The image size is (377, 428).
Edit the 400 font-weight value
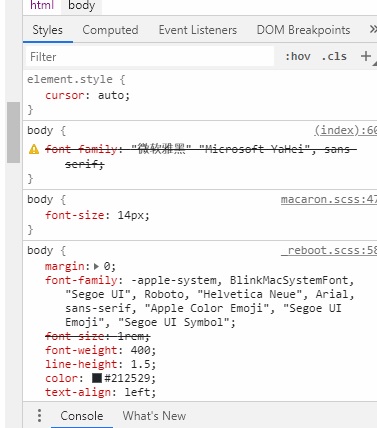click(140, 350)
